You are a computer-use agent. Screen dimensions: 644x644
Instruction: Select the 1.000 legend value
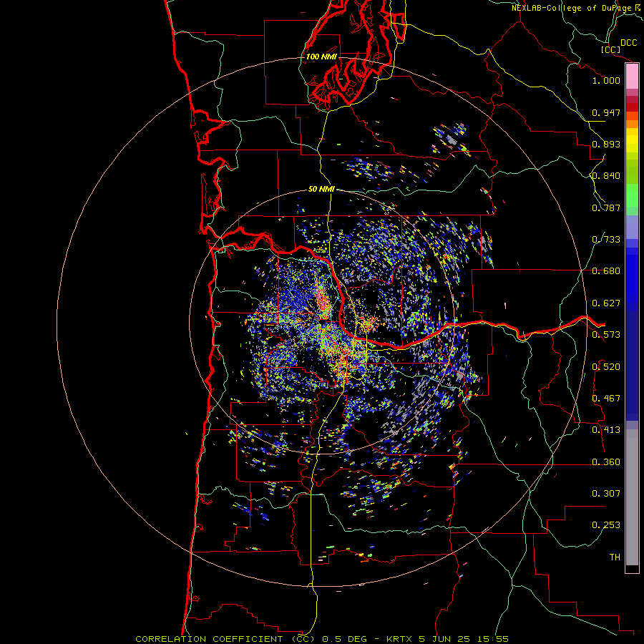606,80
